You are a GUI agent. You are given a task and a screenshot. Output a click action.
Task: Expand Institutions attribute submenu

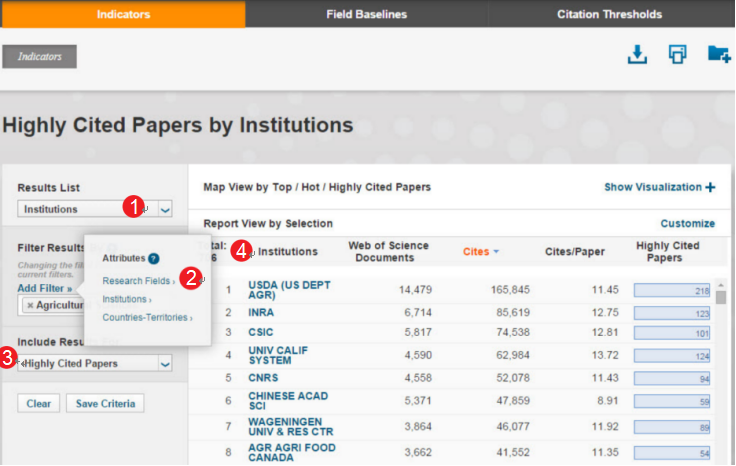click(127, 299)
